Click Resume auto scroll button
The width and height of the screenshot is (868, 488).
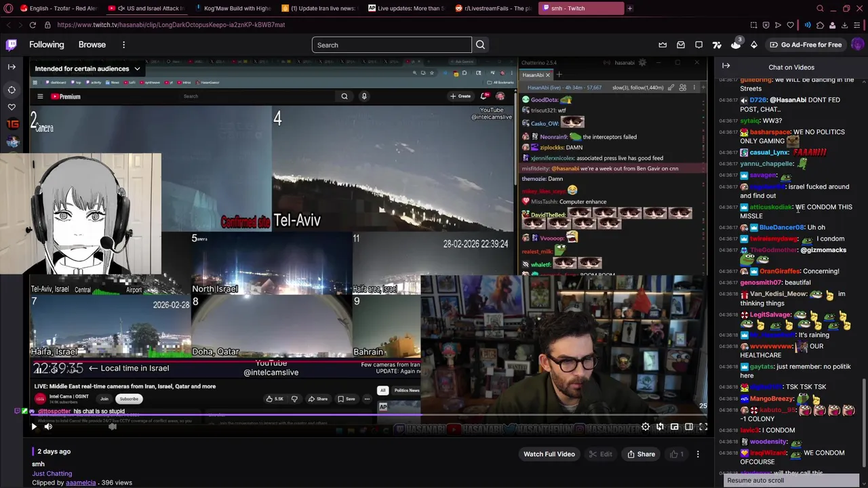click(791, 480)
